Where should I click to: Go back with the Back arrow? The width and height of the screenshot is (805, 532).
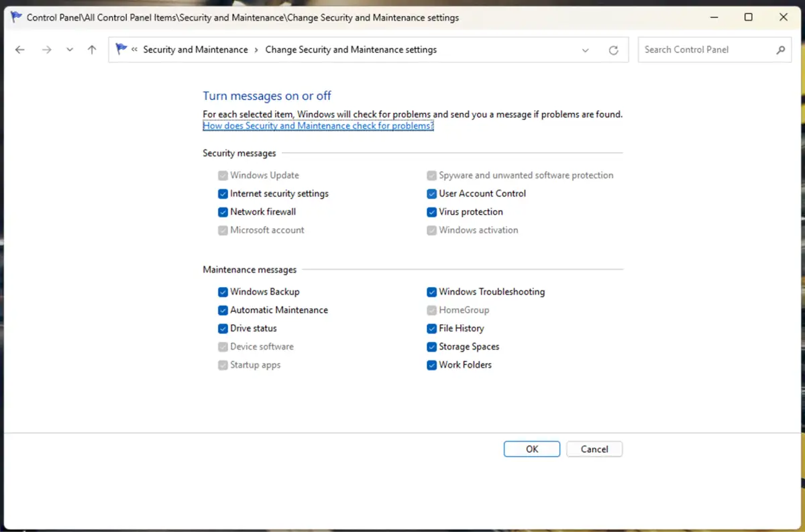coord(20,50)
